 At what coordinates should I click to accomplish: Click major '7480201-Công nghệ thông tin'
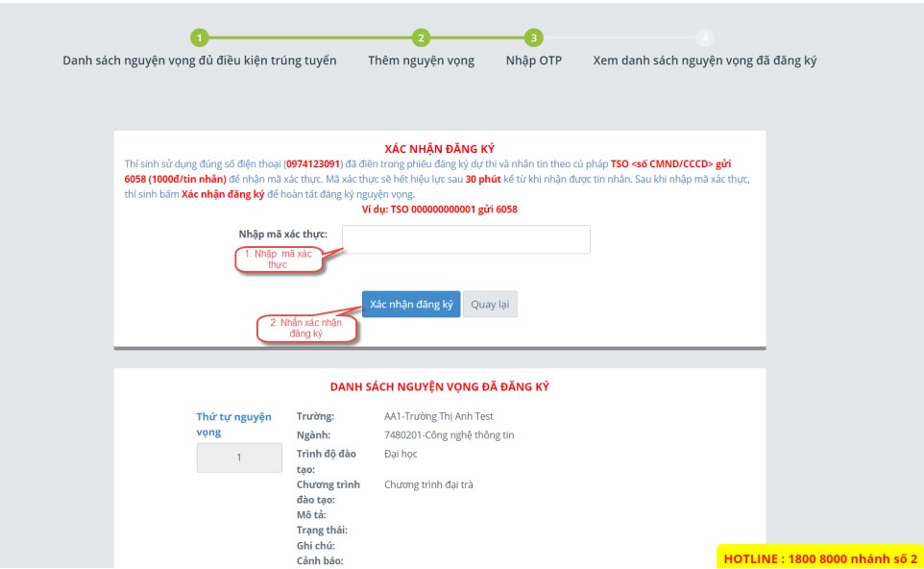point(449,434)
